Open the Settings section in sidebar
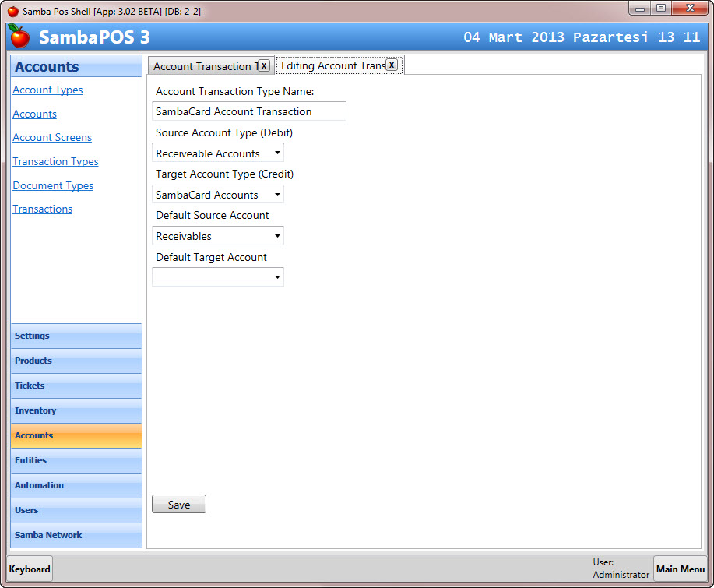The width and height of the screenshot is (714, 588). coord(76,336)
